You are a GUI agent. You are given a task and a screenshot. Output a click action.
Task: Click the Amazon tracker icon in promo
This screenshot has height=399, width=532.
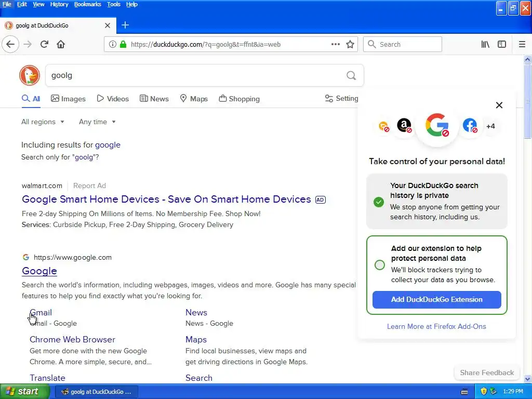click(404, 126)
